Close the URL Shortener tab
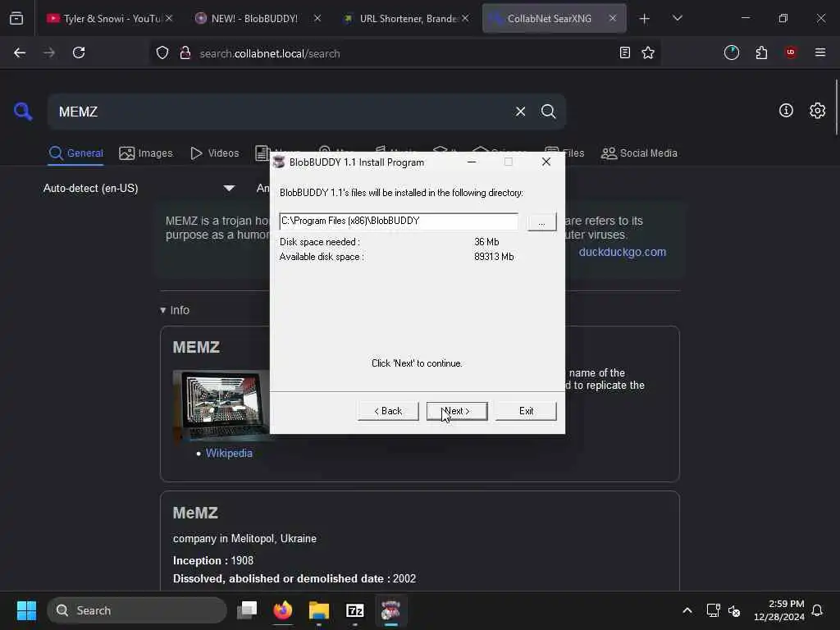The height and width of the screenshot is (630, 840). (x=465, y=19)
